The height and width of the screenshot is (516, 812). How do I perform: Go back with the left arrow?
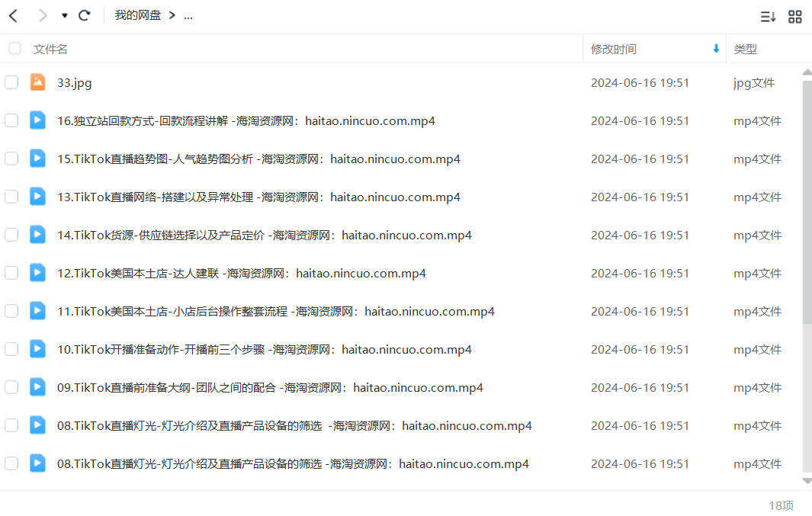click(14, 16)
